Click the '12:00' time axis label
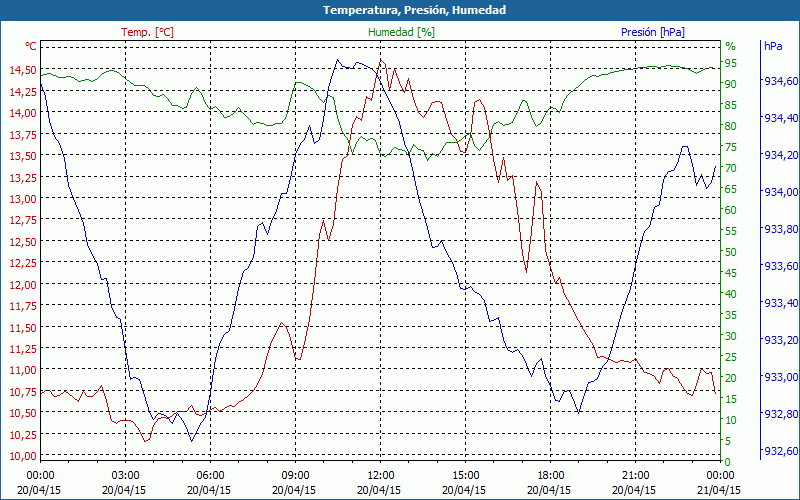Viewport: 800px width, 500px height. [381, 476]
